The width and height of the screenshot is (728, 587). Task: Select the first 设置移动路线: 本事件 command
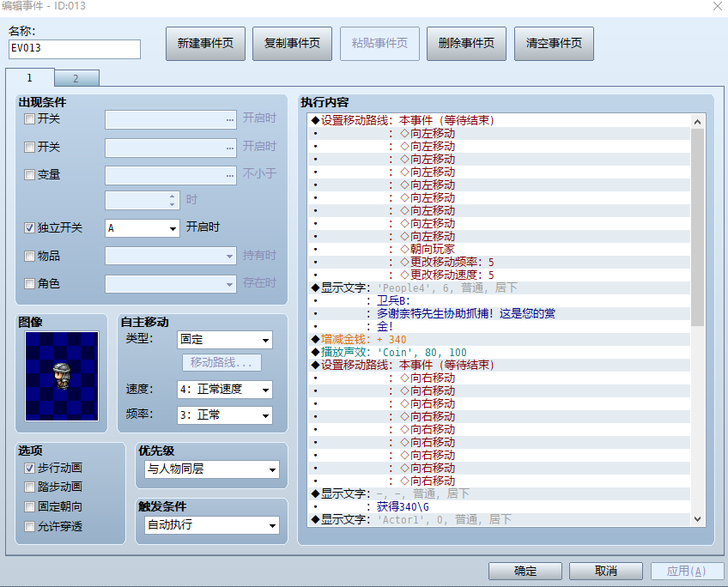[499, 121]
